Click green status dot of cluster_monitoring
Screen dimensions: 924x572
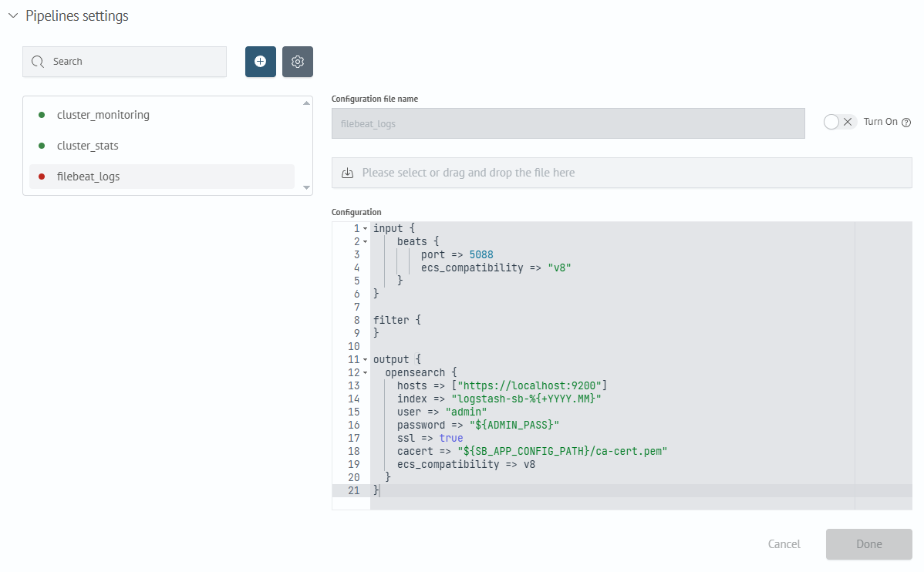[x=42, y=115]
